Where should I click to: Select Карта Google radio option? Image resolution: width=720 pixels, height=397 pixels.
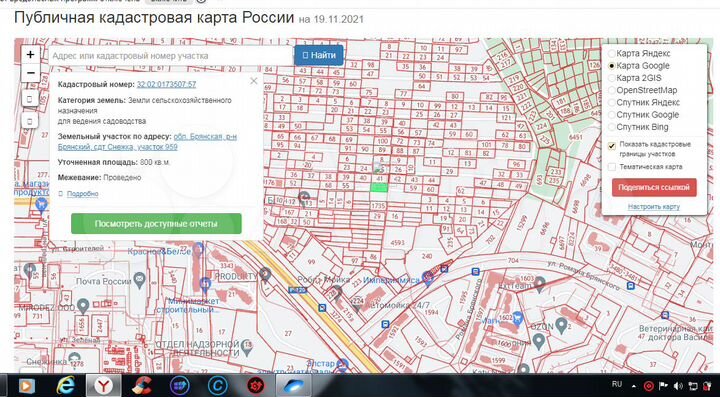(x=612, y=66)
